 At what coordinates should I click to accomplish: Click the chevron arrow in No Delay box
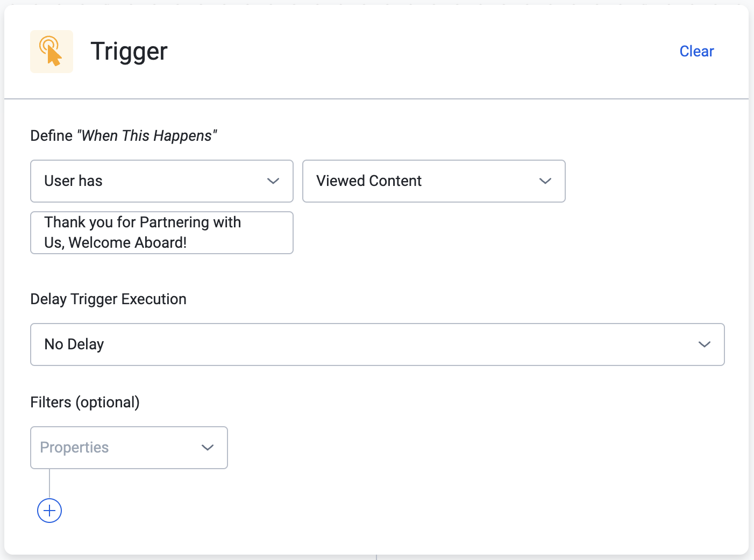[x=705, y=344]
